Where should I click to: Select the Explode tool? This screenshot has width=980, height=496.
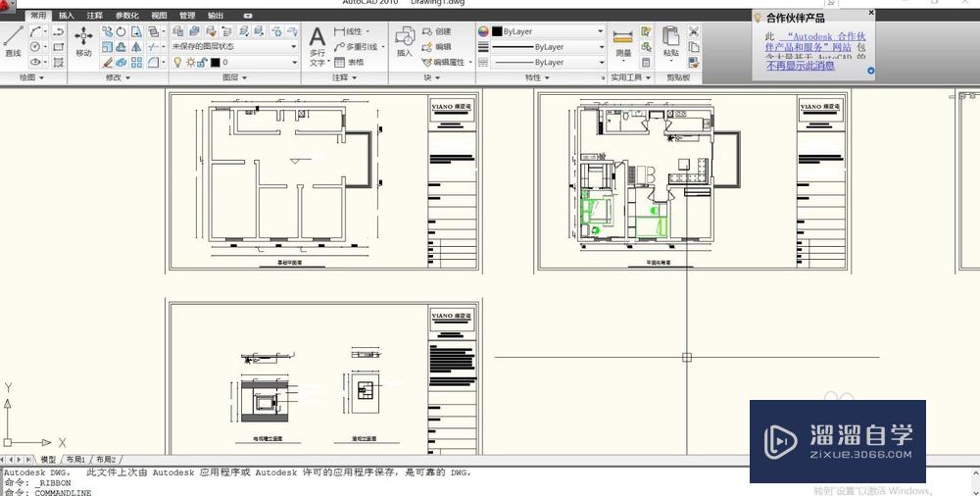point(122,63)
